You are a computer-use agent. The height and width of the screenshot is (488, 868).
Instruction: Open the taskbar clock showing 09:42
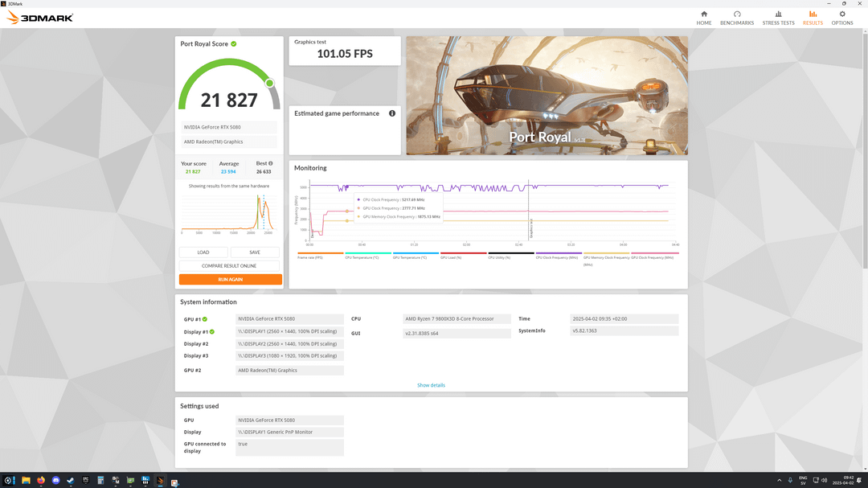tap(842, 480)
